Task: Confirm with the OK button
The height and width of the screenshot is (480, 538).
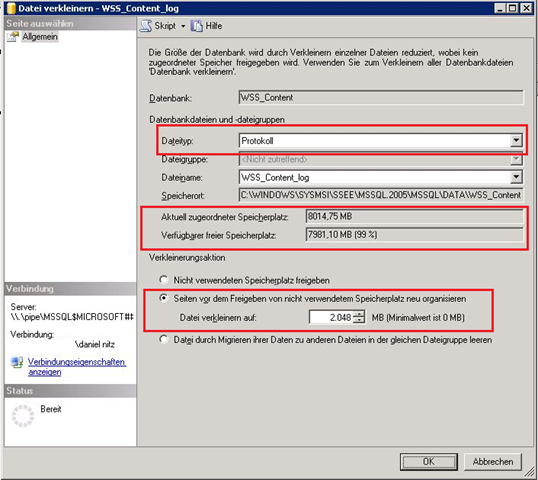Action: (x=429, y=461)
